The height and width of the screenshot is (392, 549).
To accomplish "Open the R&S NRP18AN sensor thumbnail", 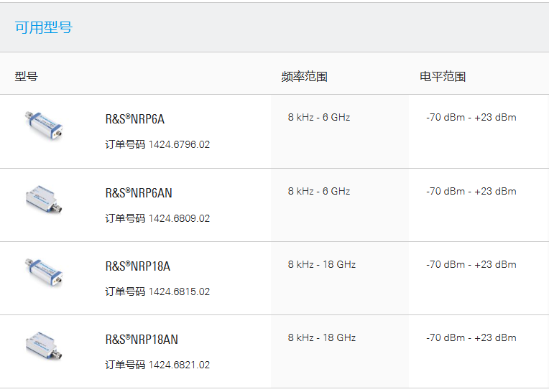I will click(44, 345).
